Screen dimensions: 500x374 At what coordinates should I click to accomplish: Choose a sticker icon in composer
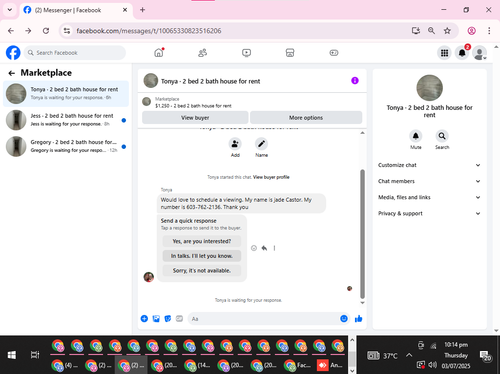click(x=168, y=319)
